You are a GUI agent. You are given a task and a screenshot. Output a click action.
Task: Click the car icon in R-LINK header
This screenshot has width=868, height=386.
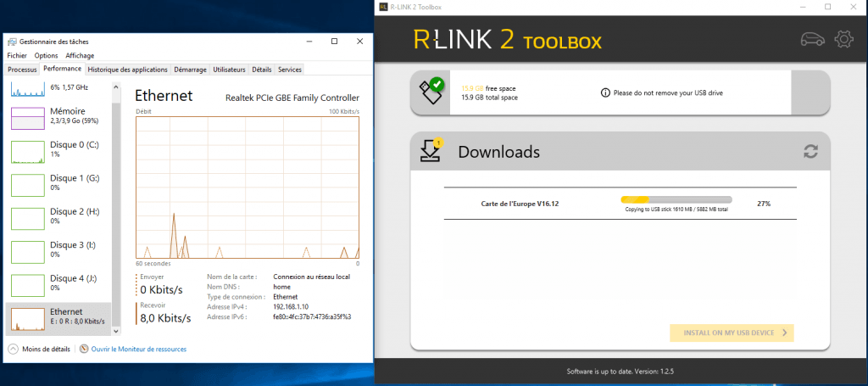812,40
